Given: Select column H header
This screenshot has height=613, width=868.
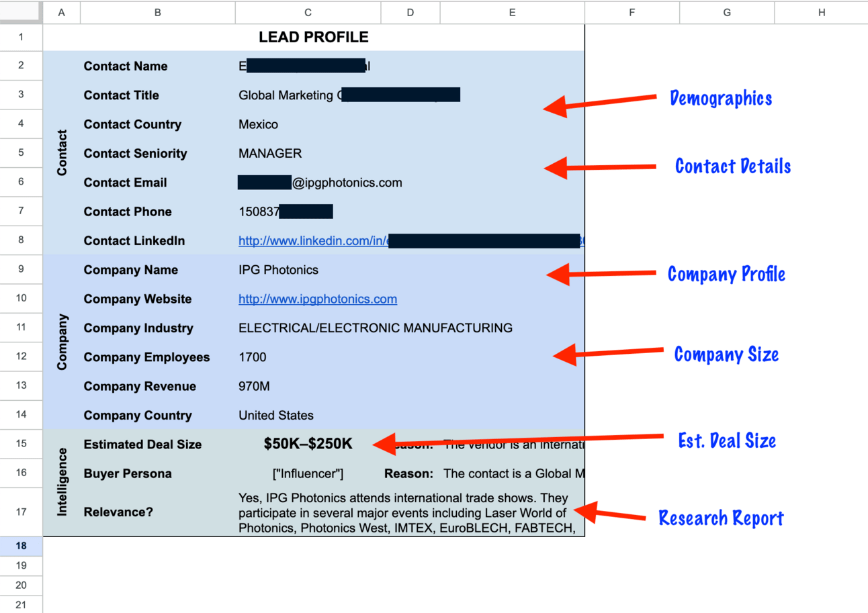Looking at the screenshot, I should click(822, 12).
